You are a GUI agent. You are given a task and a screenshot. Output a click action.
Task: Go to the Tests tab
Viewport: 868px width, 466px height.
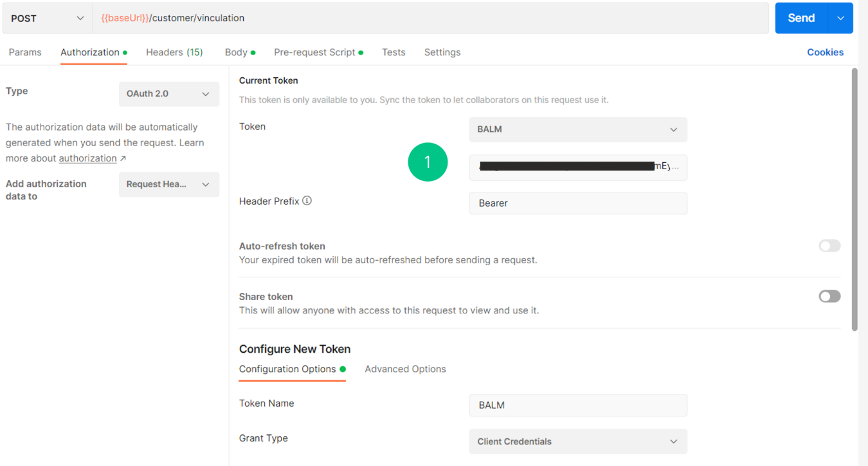(393, 52)
